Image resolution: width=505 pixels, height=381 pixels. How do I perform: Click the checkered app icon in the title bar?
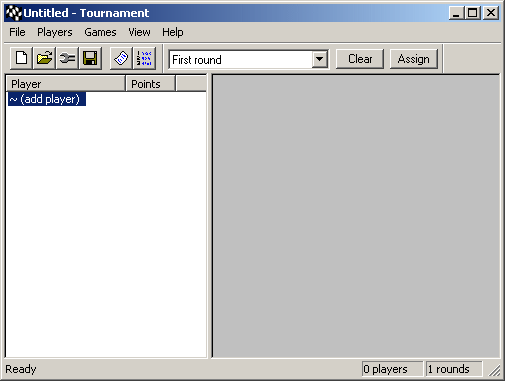click(x=14, y=13)
